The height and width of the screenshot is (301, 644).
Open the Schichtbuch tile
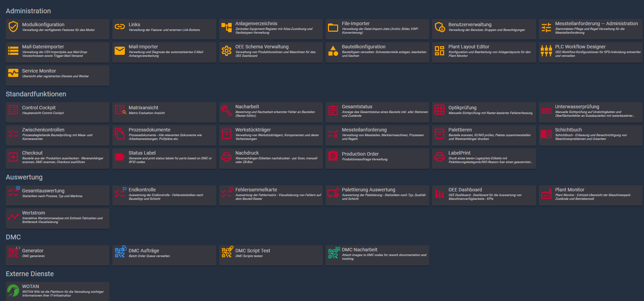pyautogui.click(x=591, y=136)
